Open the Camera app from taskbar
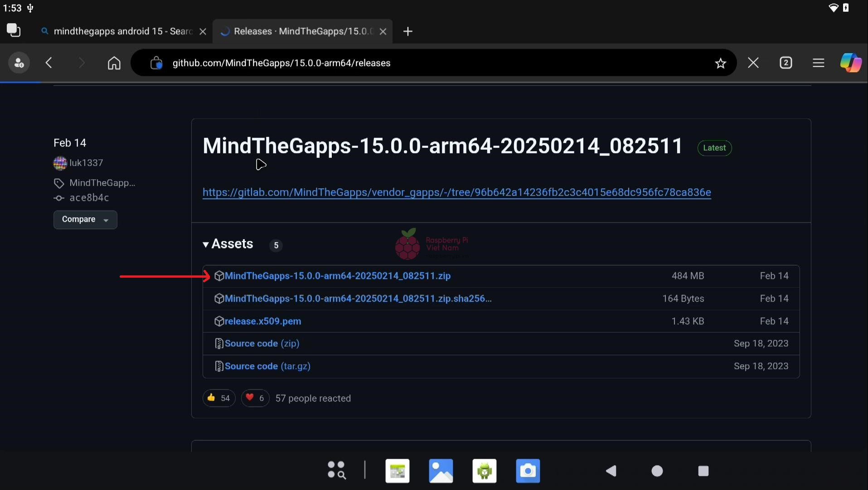 click(x=528, y=471)
